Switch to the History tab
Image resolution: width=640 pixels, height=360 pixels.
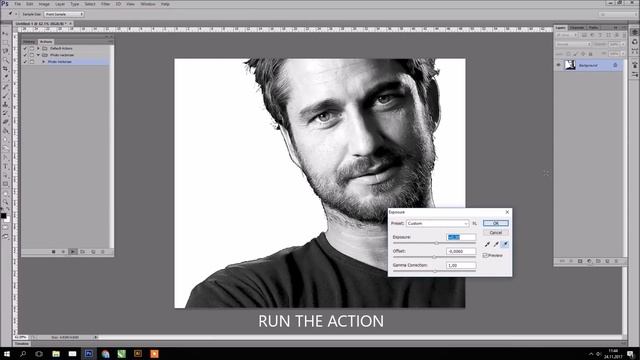pos(29,42)
